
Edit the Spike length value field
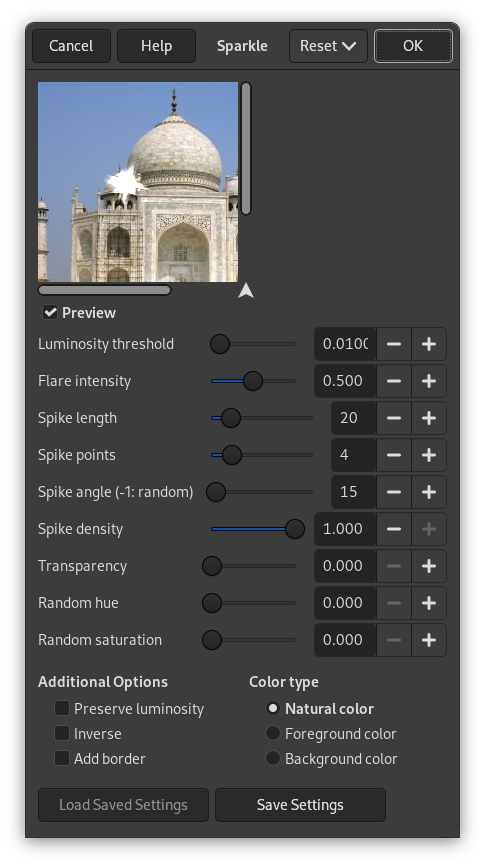(354, 418)
